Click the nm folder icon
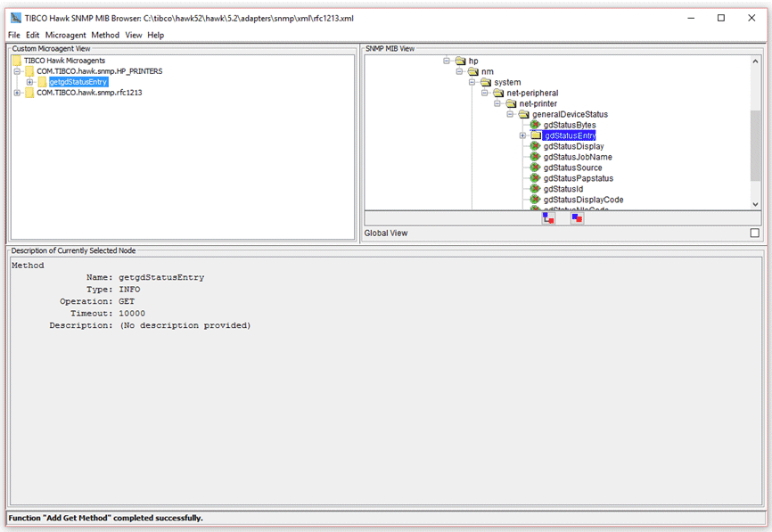 (473, 72)
